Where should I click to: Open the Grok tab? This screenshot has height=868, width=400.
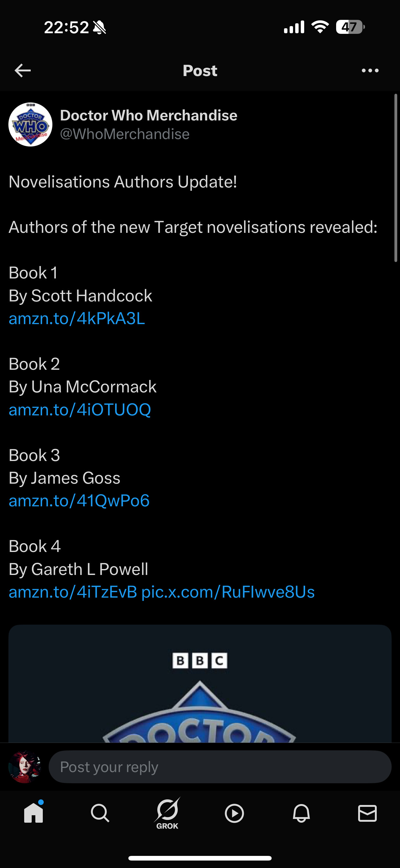[x=167, y=813]
